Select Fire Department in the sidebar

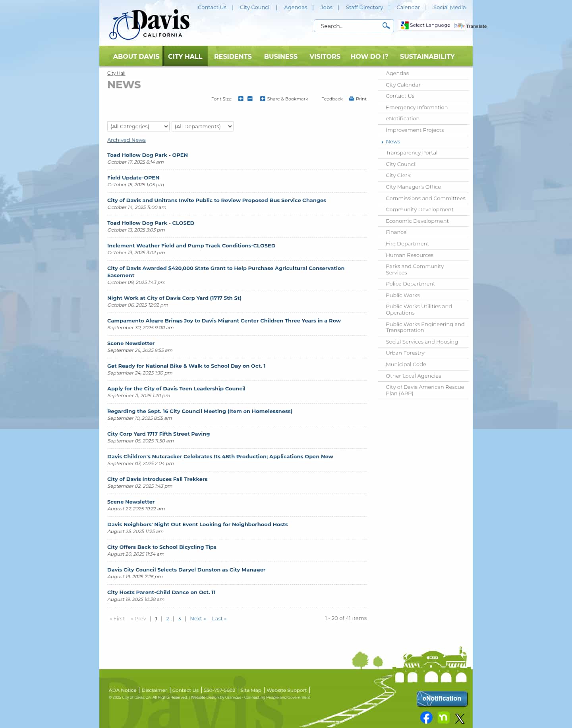[x=408, y=244]
